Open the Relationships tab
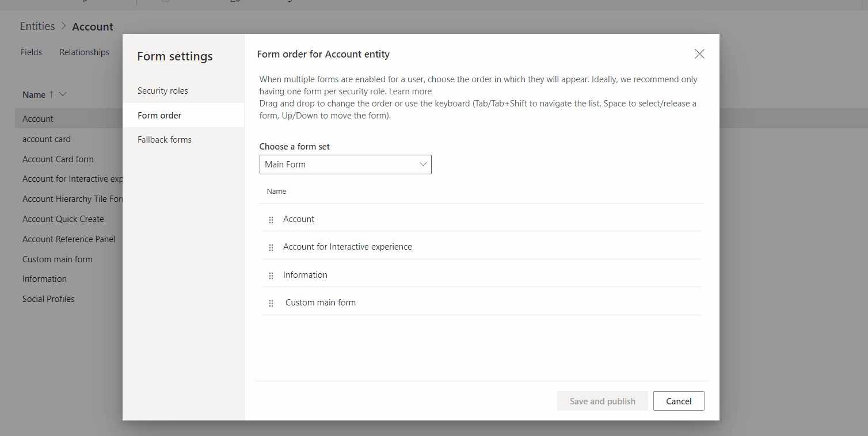The width and height of the screenshot is (868, 436). 84,52
